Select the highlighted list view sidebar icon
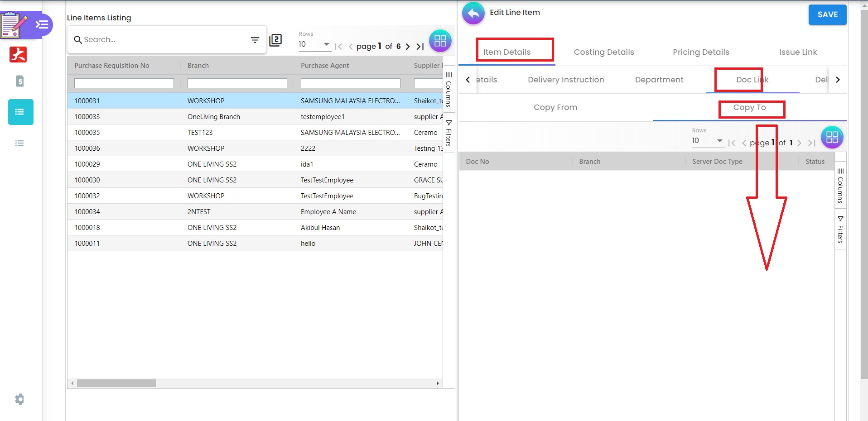Screen dimensions: 868x421 tap(20, 112)
